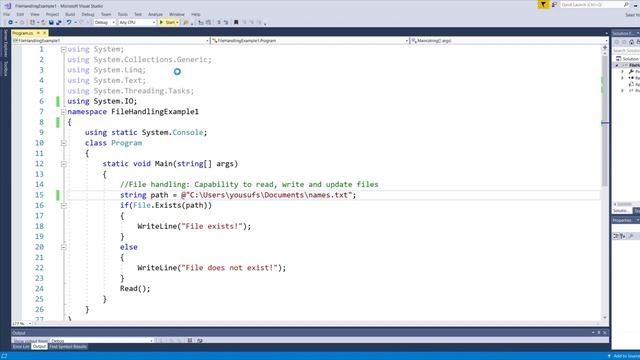The height and width of the screenshot is (360, 640).
Task: Open the File menu
Action: pos(7,14)
